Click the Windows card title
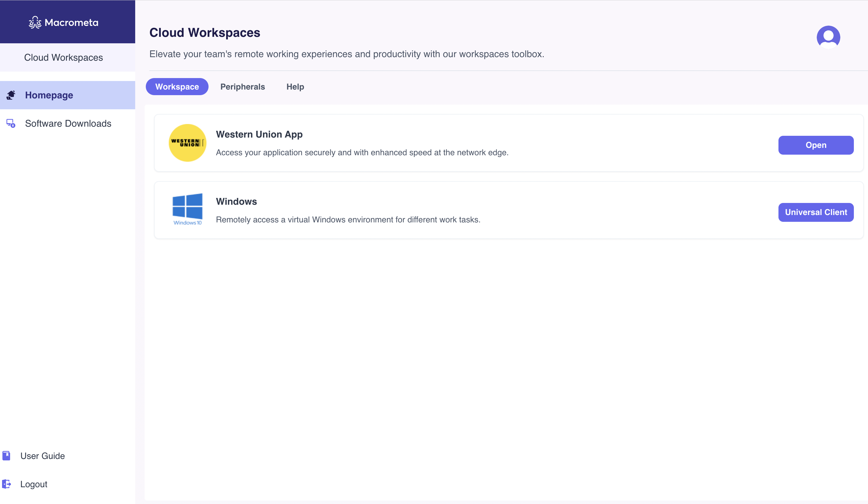 pos(236,201)
